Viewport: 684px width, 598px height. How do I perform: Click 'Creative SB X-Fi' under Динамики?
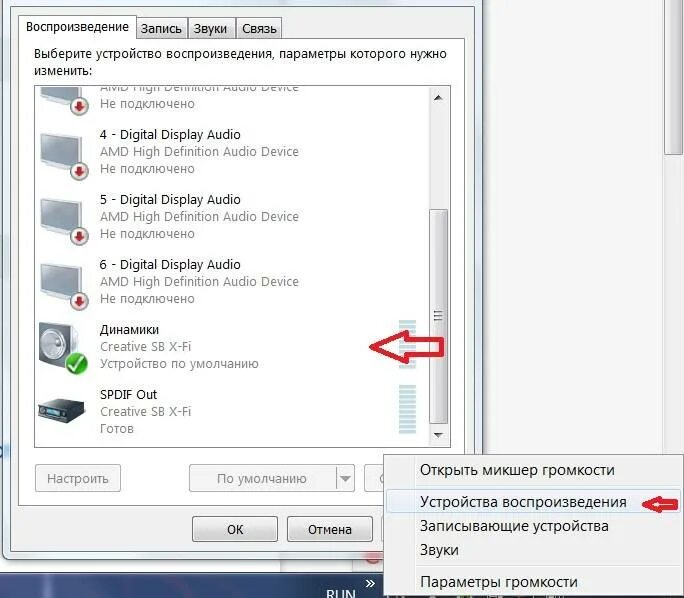coord(145,346)
